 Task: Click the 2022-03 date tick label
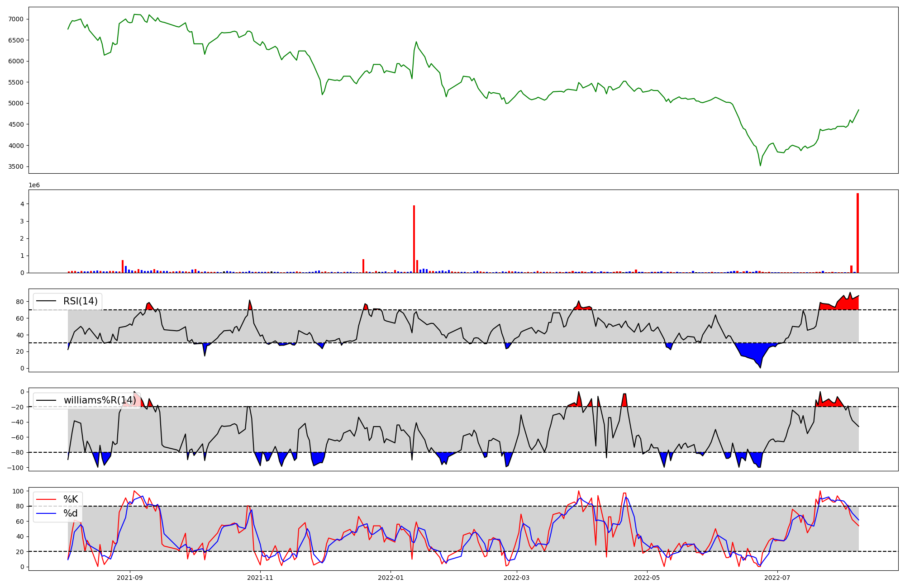[x=516, y=578]
